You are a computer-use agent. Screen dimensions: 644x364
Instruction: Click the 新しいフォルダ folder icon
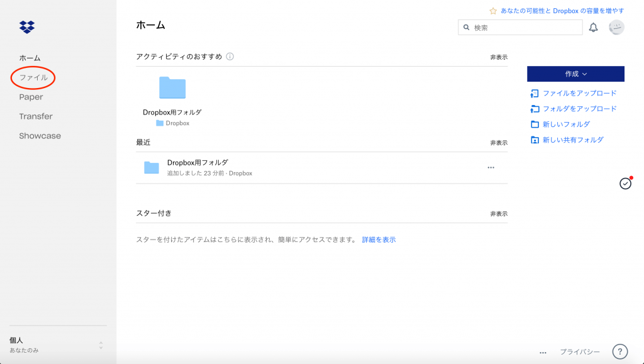click(x=535, y=124)
